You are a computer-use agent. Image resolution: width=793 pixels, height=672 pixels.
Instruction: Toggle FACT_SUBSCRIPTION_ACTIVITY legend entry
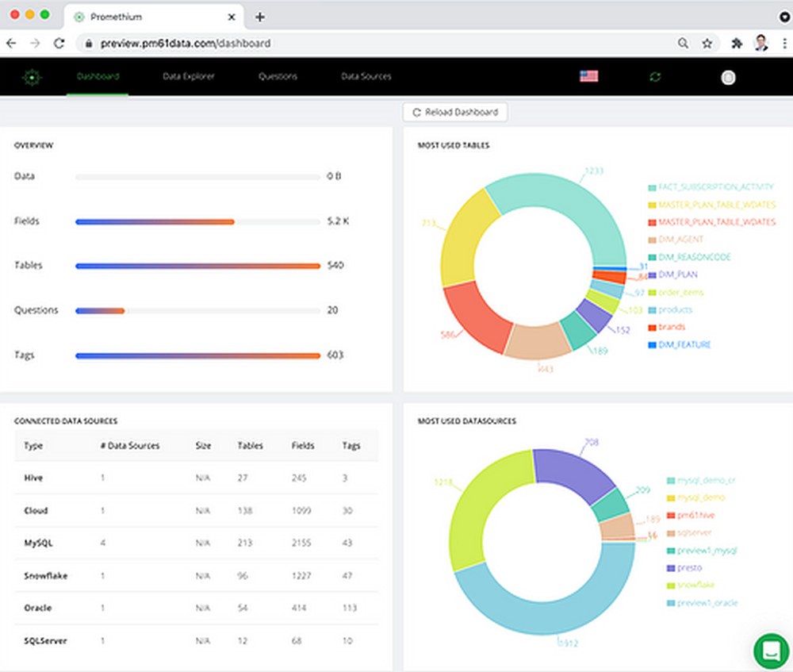(x=711, y=187)
